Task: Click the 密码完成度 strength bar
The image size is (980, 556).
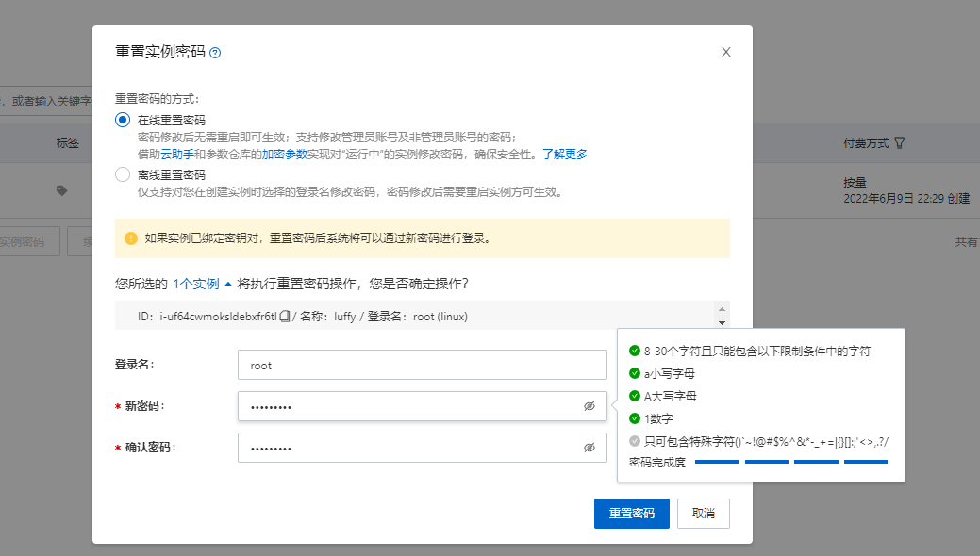Action: point(790,462)
